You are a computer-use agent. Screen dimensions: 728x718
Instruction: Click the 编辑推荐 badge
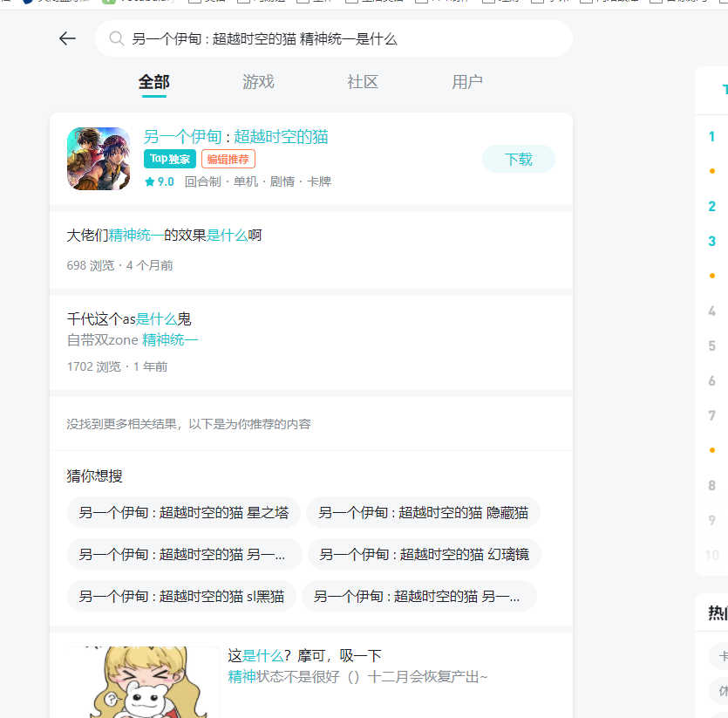point(228,159)
